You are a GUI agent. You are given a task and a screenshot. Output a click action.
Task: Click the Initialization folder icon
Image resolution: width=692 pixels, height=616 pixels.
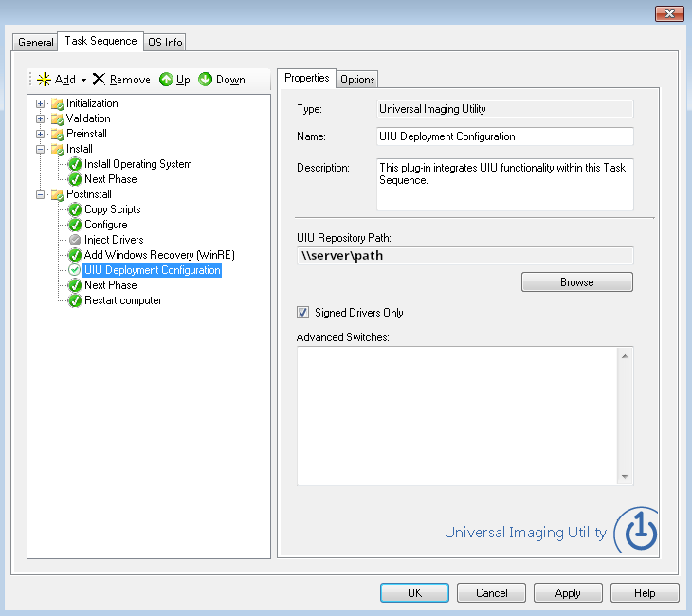pos(58,104)
